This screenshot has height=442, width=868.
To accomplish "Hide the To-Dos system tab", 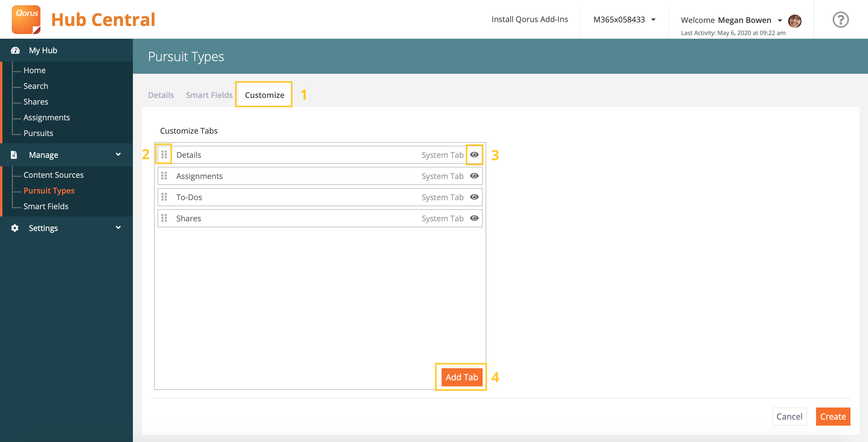I will coord(474,197).
